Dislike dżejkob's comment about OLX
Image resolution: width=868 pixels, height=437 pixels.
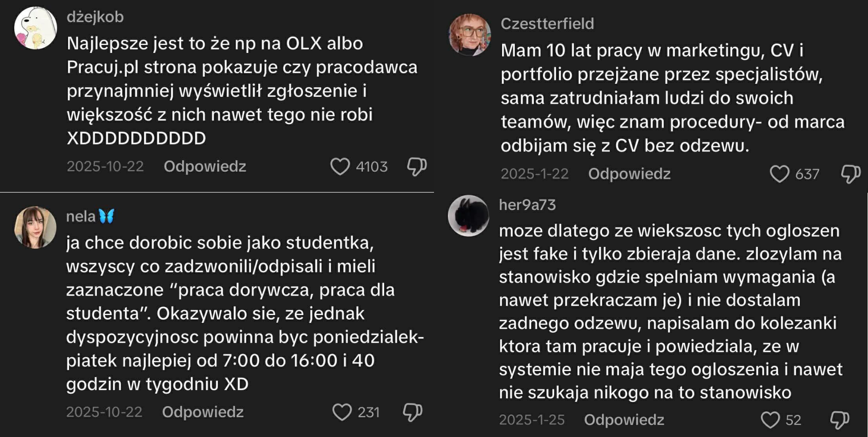pyautogui.click(x=417, y=167)
